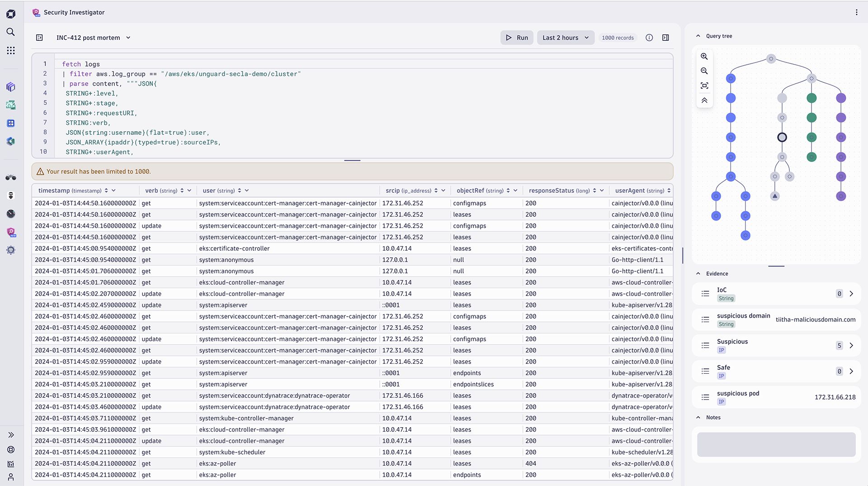Open the Last 2 hours time range dropdown
The width and height of the screenshot is (868, 486).
pyautogui.click(x=565, y=38)
